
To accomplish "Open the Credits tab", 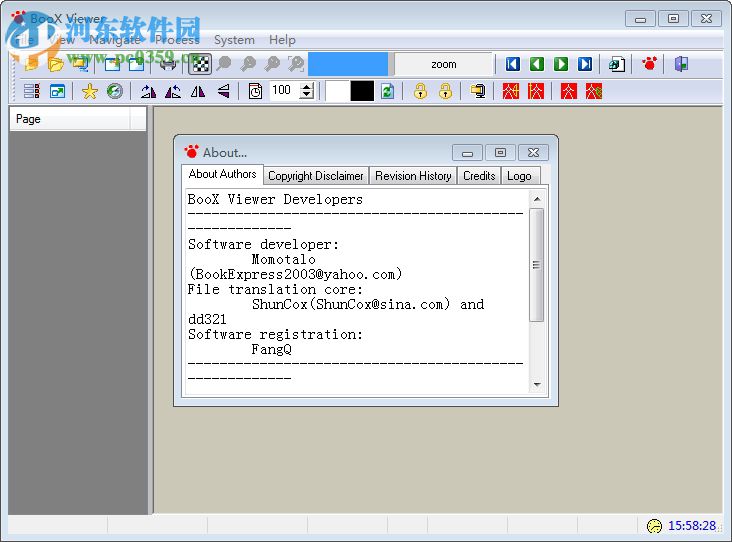I will 479,176.
